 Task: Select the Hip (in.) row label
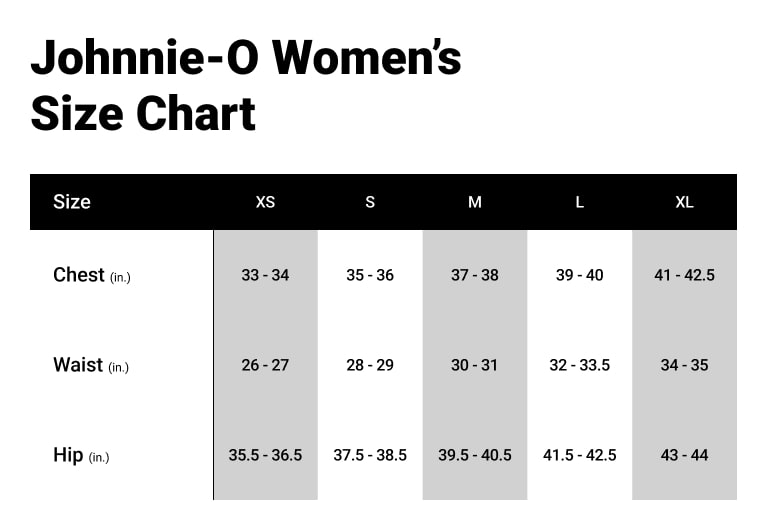(x=81, y=455)
